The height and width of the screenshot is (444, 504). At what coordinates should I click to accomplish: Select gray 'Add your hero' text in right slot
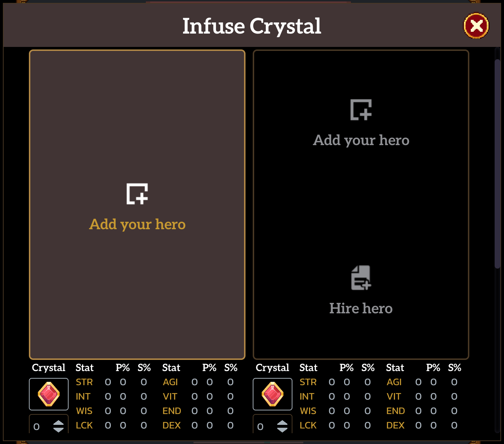361,140
